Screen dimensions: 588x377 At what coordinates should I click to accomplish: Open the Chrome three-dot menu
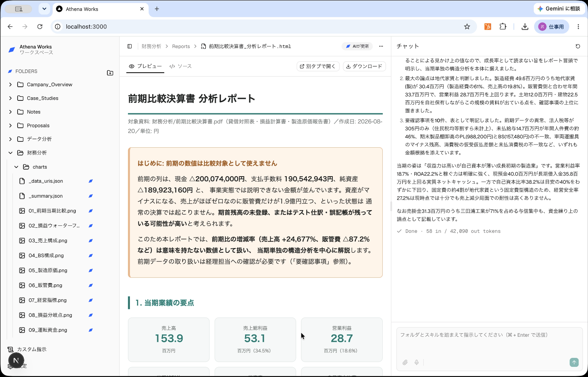[578, 27]
